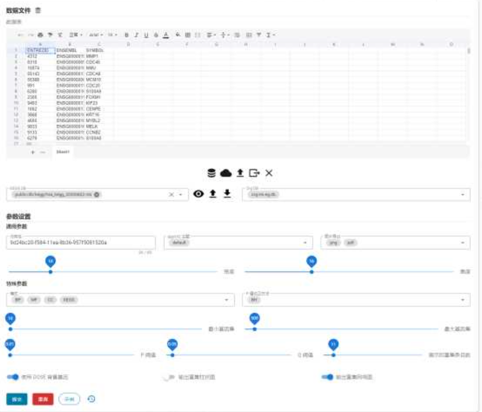Click the blue submit button

(17, 399)
